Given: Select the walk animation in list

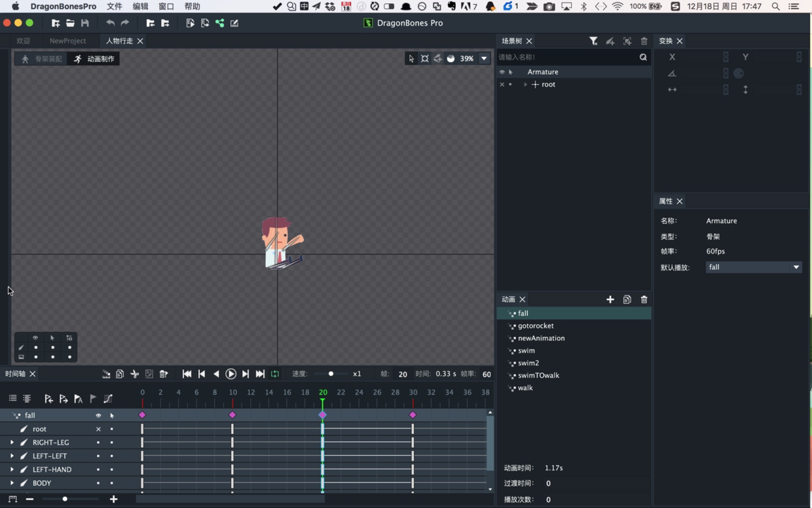Looking at the screenshot, I should (x=525, y=388).
